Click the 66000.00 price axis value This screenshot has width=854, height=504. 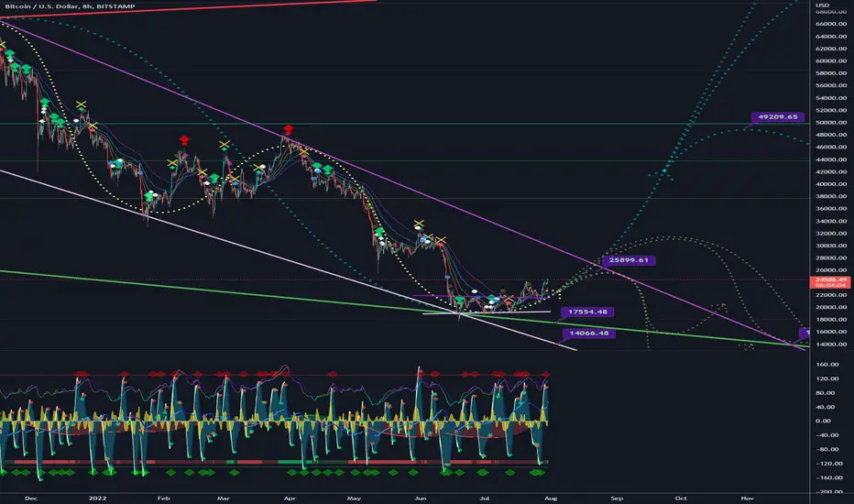tap(831, 24)
